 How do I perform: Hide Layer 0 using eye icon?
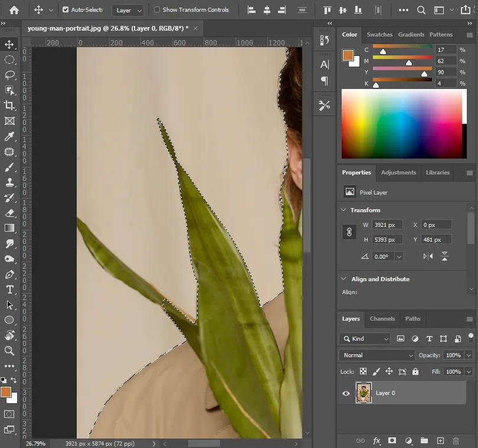(346, 393)
